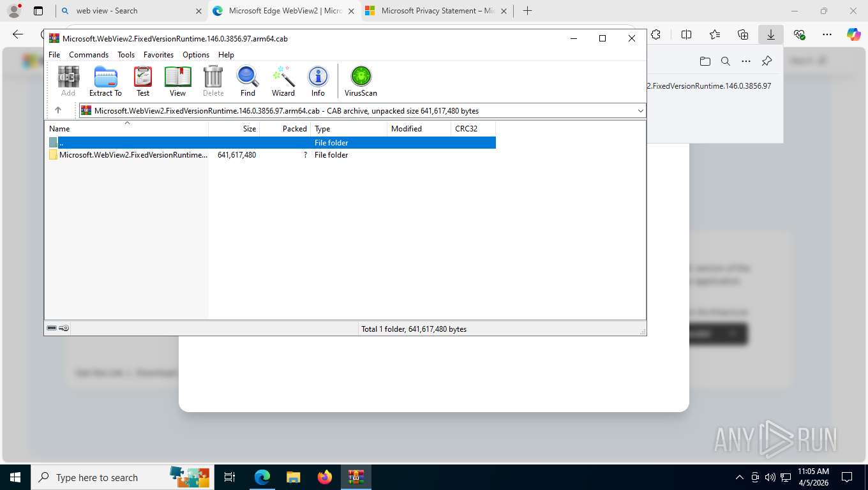Click the key password icon in status bar
Screen dimensions: 868x490
coord(64,328)
